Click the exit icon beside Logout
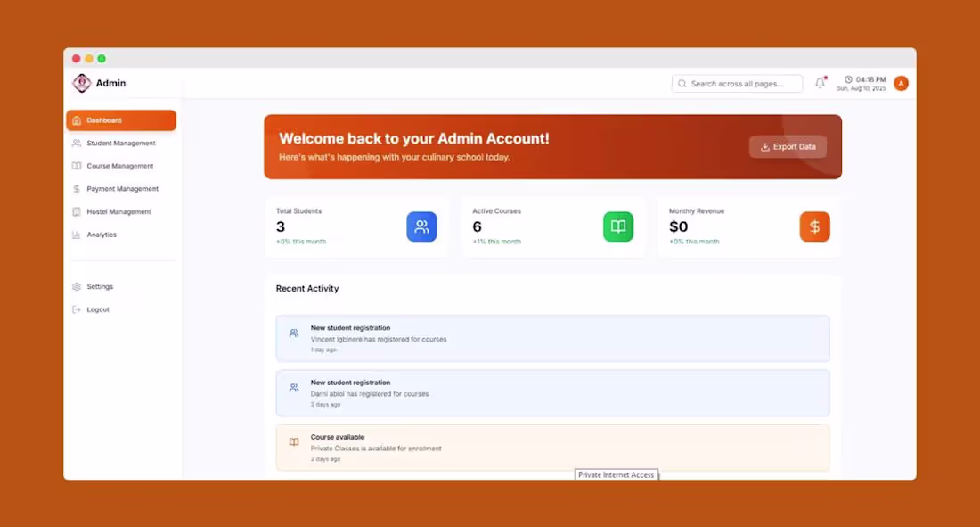This screenshot has width=980, height=527. pos(77,309)
